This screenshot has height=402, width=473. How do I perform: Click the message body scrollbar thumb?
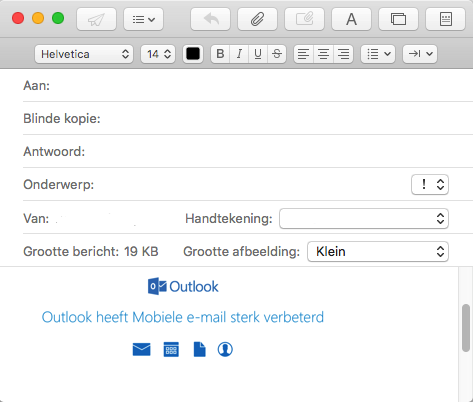click(466, 328)
